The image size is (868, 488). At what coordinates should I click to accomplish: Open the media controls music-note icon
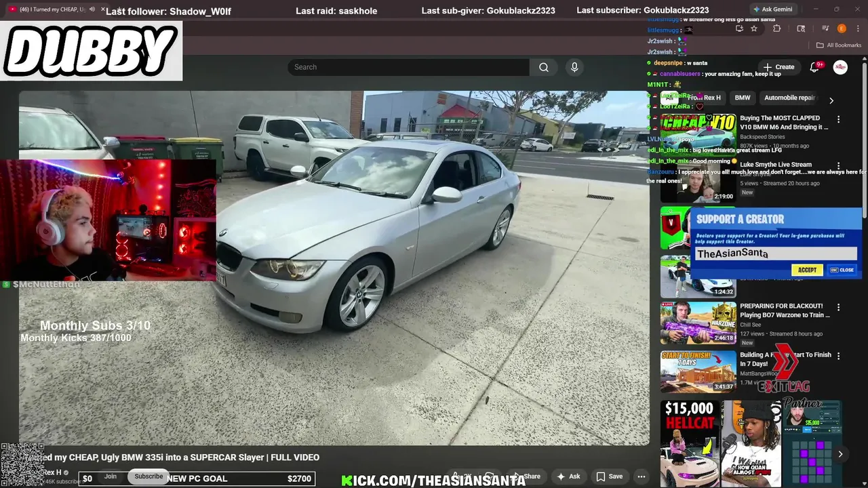pyautogui.click(x=825, y=28)
